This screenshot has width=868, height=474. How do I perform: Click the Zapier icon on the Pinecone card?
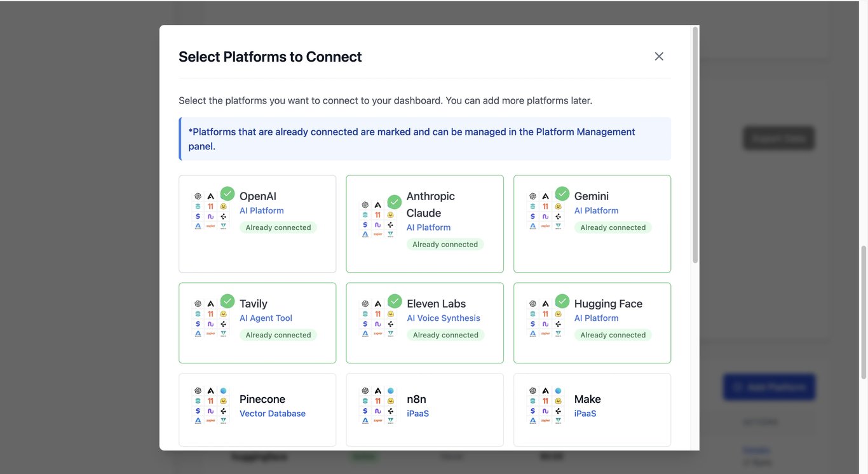coord(209,420)
